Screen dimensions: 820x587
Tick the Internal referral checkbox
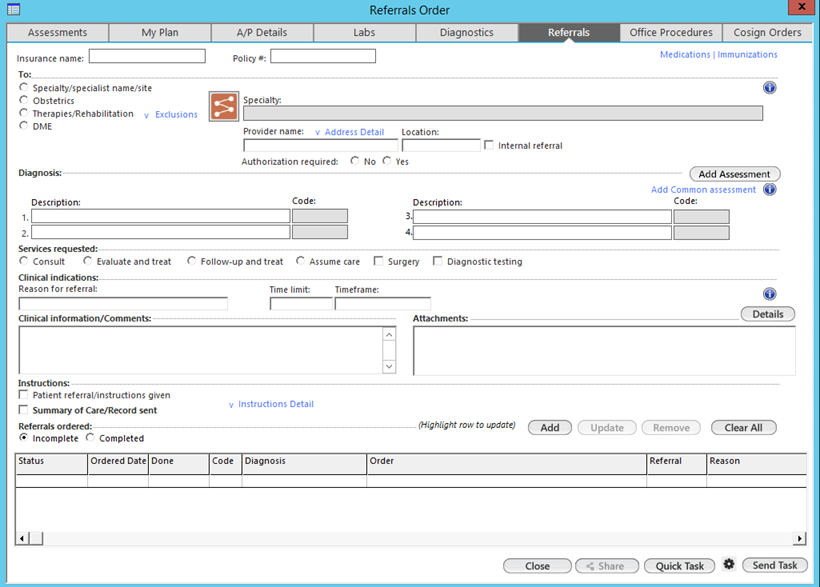coord(489,145)
